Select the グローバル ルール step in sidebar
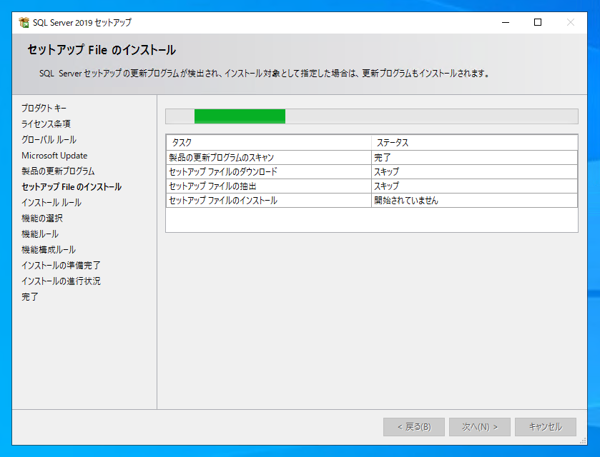The height and width of the screenshot is (457, 600). pyautogui.click(x=49, y=140)
